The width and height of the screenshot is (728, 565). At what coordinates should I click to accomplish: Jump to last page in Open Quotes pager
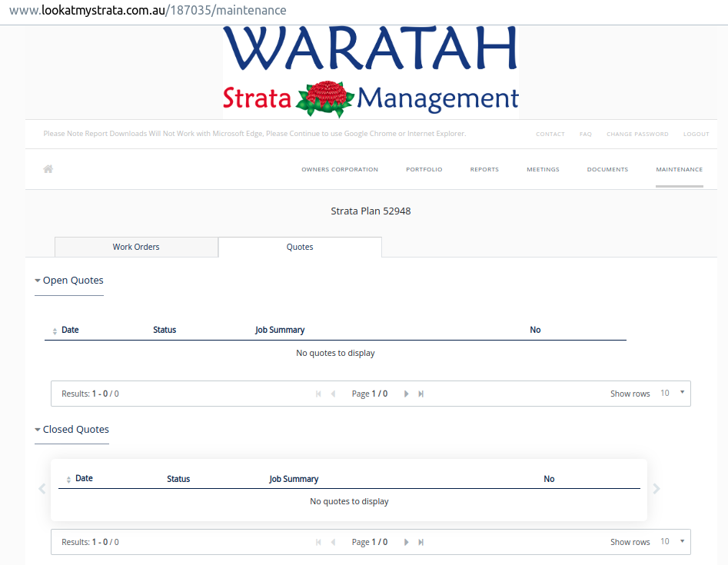[x=421, y=394]
